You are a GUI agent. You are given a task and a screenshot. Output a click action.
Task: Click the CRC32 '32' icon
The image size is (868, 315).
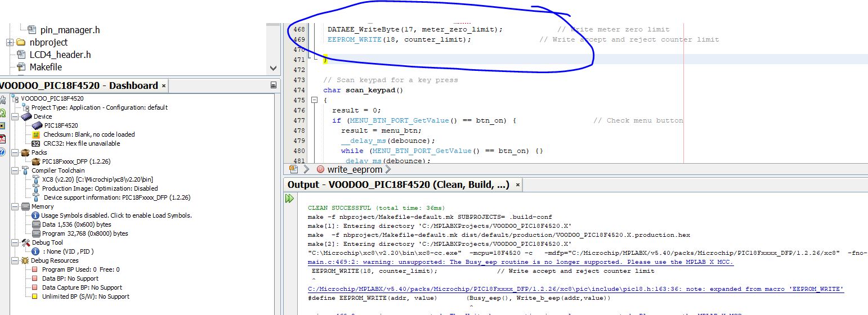(x=36, y=143)
